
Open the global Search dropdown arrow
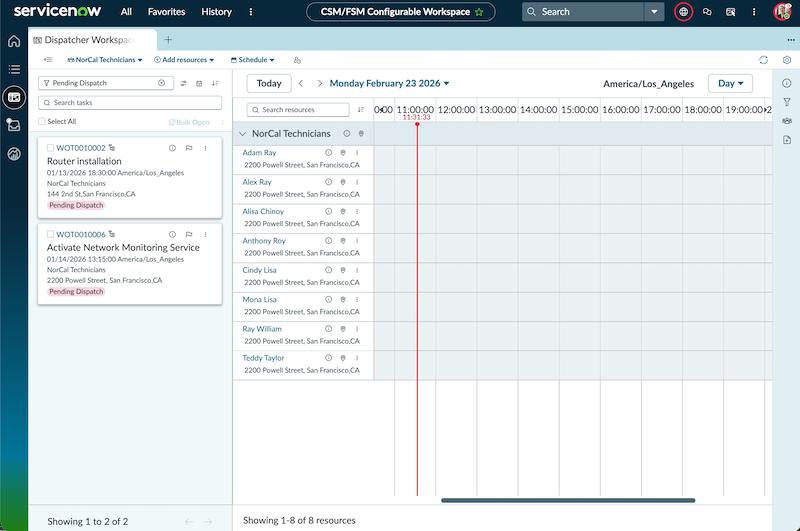654,12
